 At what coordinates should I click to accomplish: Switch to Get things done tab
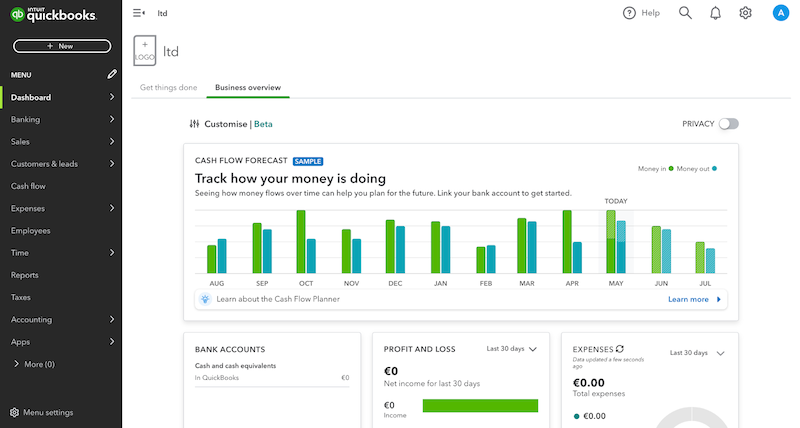pos(168,88)
